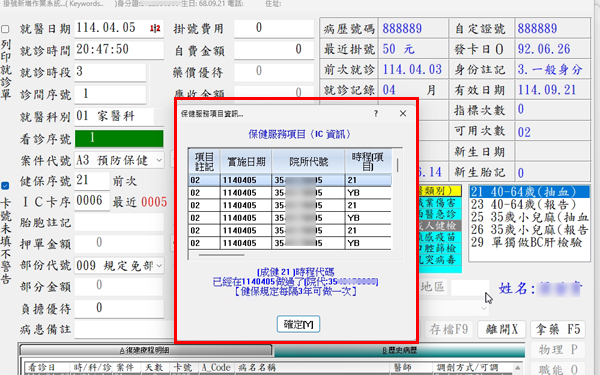Click the 拿藥 F5 button
This screenshot has height=375, width=600.
tap(558, 329)
